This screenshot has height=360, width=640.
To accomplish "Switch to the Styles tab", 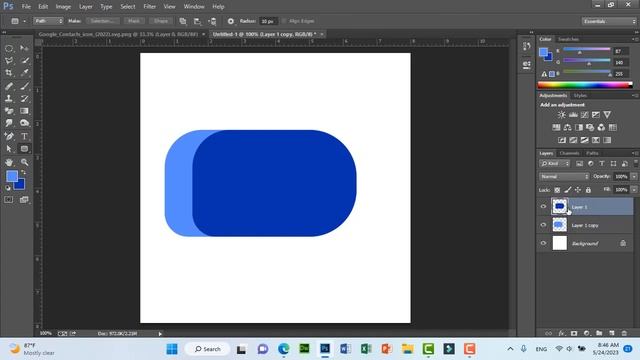I will (x=580, y=96).
